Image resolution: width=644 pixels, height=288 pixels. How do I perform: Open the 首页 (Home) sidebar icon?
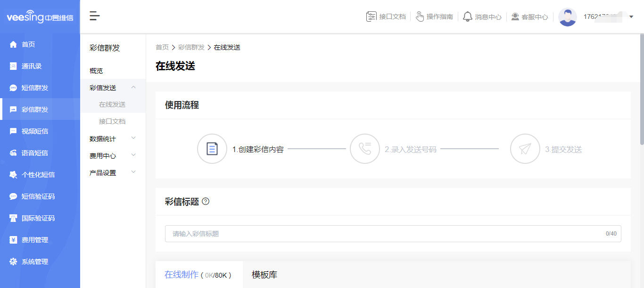coord(14,44)
